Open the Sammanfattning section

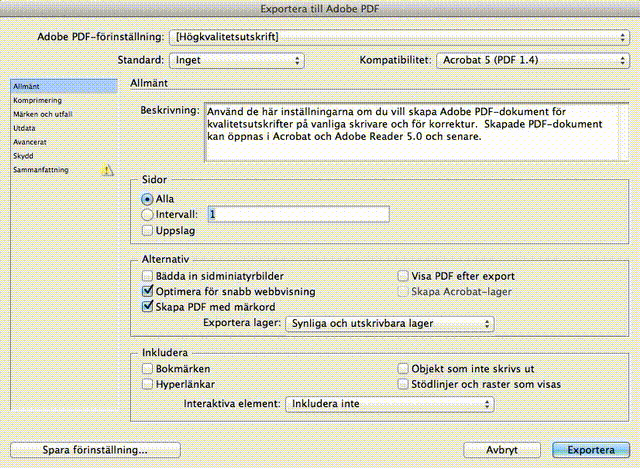[x=64, y=170]
